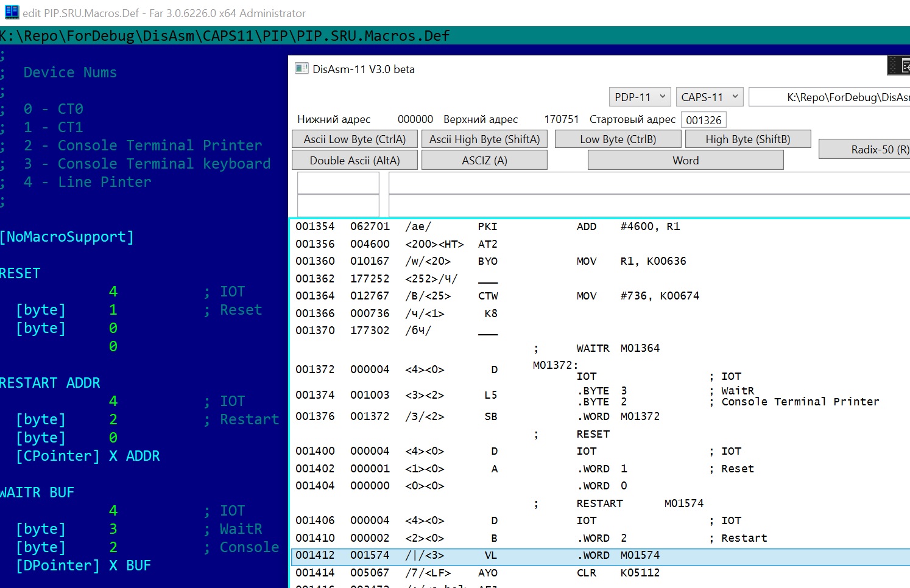Expand the CAPS-11 dropdown list

(709, 97)
